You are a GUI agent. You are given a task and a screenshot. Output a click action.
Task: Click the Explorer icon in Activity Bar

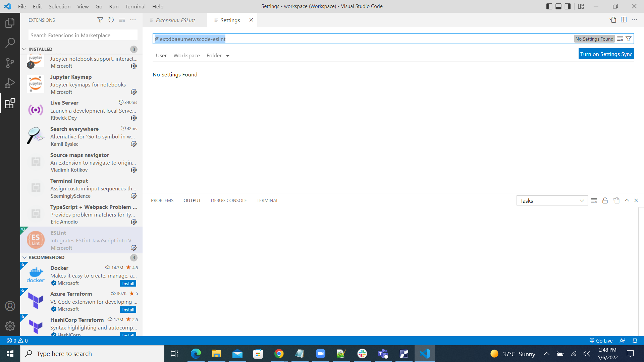pos(10,22)
